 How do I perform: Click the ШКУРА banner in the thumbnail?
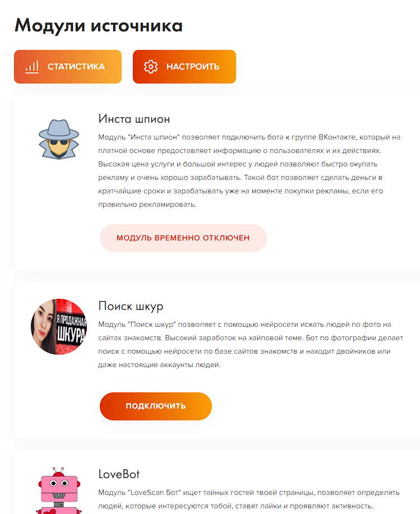click(71, 329)
